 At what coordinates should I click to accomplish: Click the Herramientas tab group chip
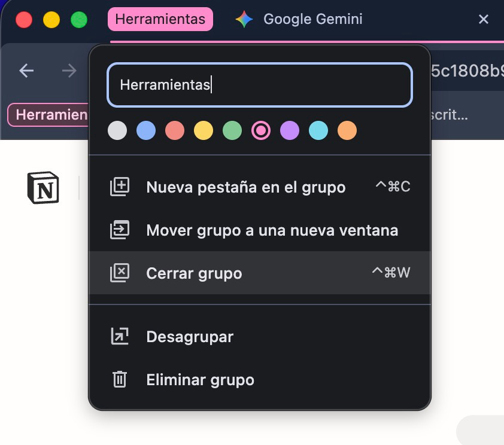click(x=160, y=19)
